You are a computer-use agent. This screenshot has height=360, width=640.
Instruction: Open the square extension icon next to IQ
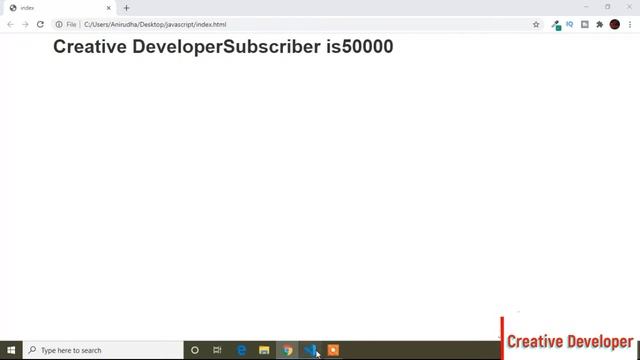(x=584, y=24)
